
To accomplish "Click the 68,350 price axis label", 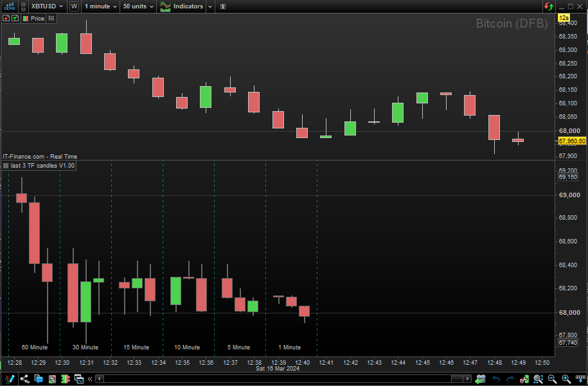I will (567, 37).
